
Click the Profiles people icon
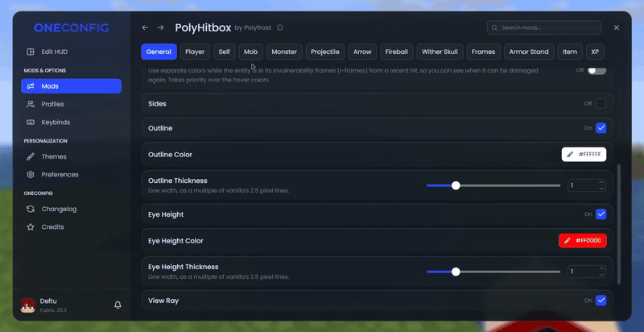click(31, 105)
